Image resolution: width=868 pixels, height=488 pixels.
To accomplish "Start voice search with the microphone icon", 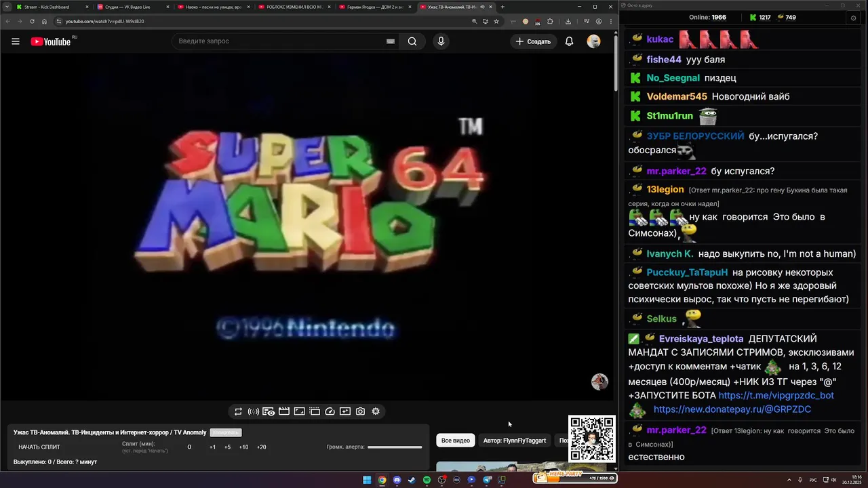I will point(441,41).
